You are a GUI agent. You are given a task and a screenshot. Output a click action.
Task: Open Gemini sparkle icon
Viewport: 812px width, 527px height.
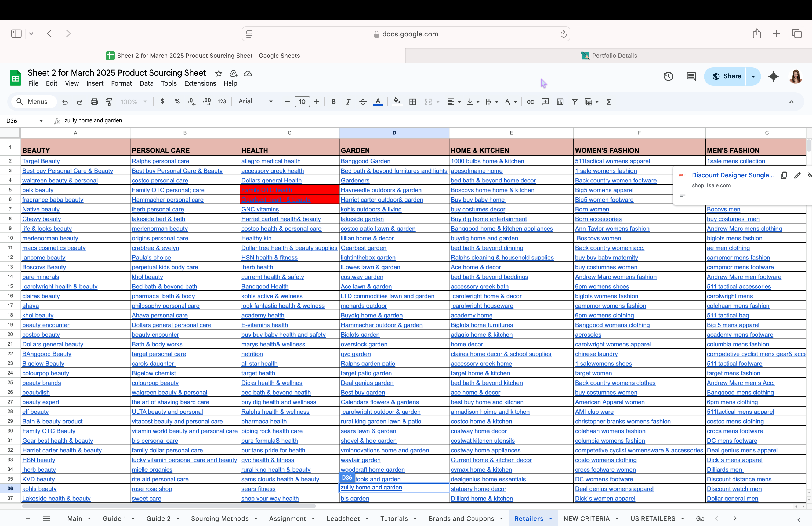[x=773, y=76]
